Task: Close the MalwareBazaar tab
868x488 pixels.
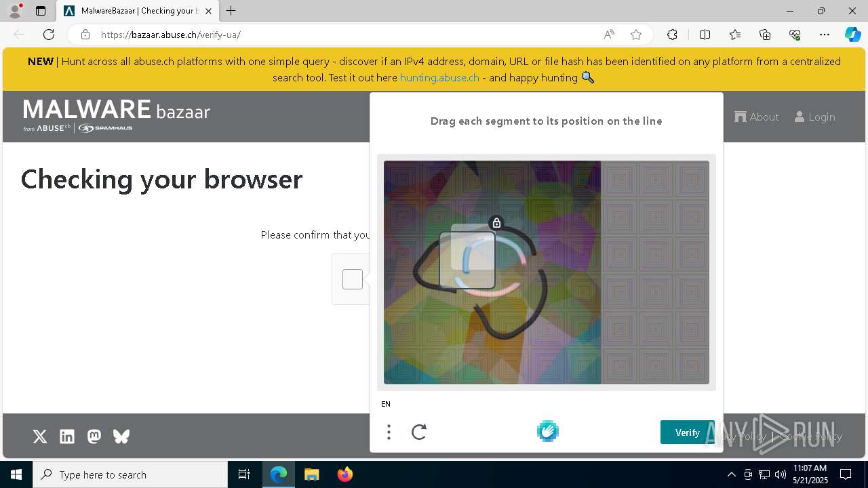Action: click(208, 11)
